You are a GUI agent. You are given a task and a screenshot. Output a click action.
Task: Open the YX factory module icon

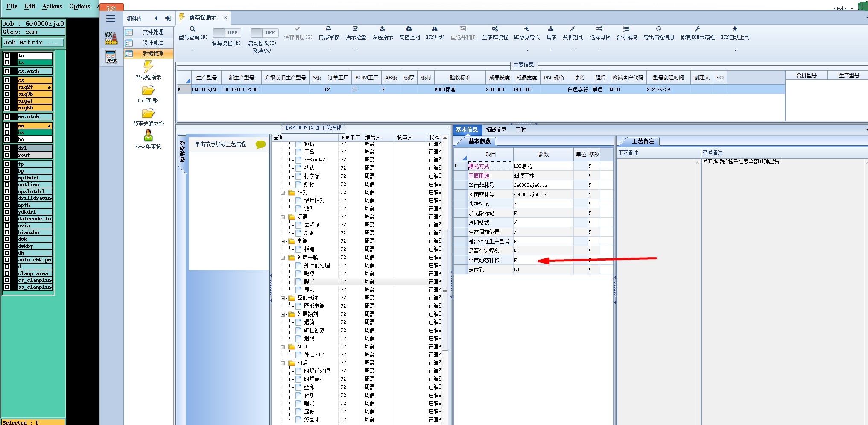111,38
